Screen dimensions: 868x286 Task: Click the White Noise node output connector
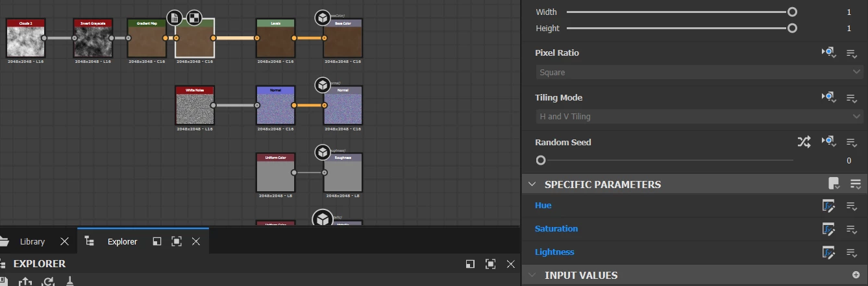point(214,105)
